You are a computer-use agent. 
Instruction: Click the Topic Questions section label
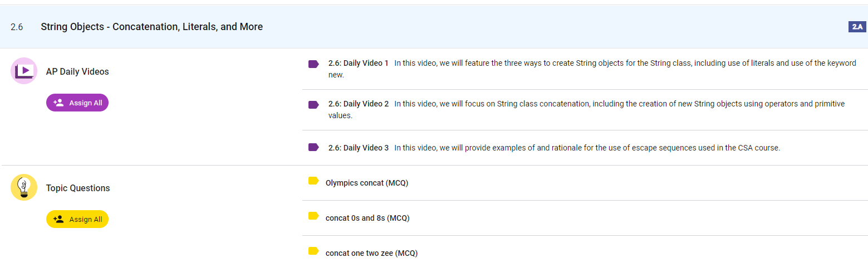[78, 188]
